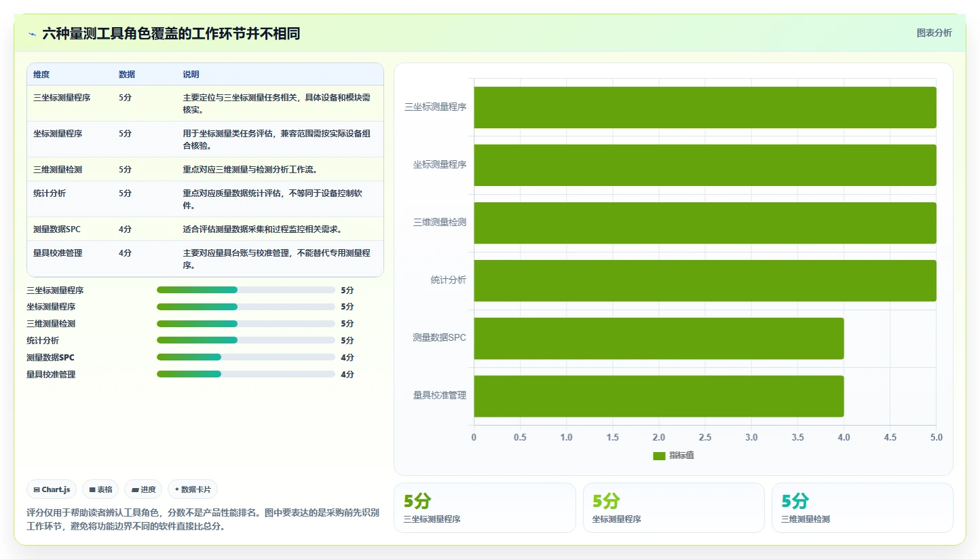The width and height of the screenshot is (980, 560).
Task: Click the 统计分析 progress bar
Action: click(246, 340)
